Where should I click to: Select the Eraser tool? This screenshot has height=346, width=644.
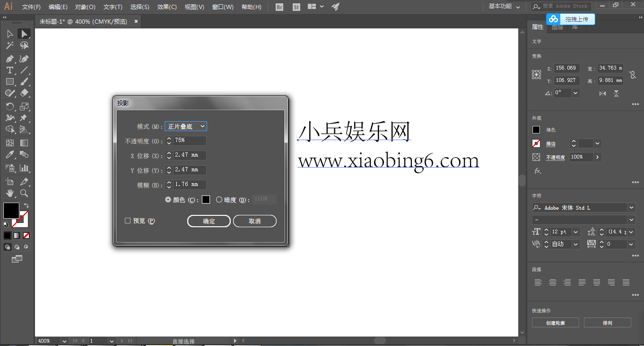pyautogui.click(x=24, y=93)
